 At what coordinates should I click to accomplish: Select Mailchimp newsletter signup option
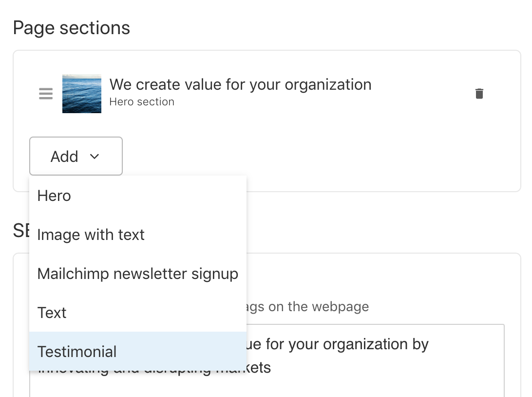pyautogui.click(x=137, y=274)
